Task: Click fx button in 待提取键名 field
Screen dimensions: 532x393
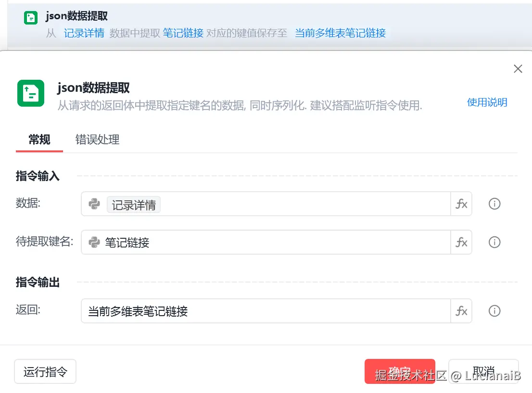Action: [x=461, y=242]
